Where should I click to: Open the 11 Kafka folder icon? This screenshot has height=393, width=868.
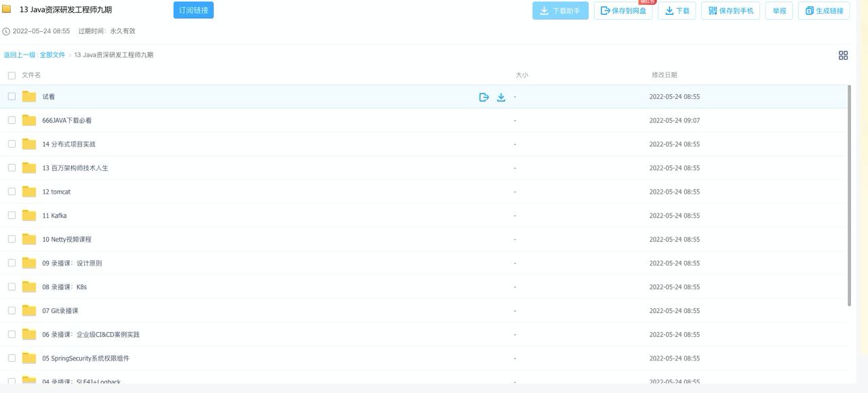pyautogui.click(x=29, y=215)
